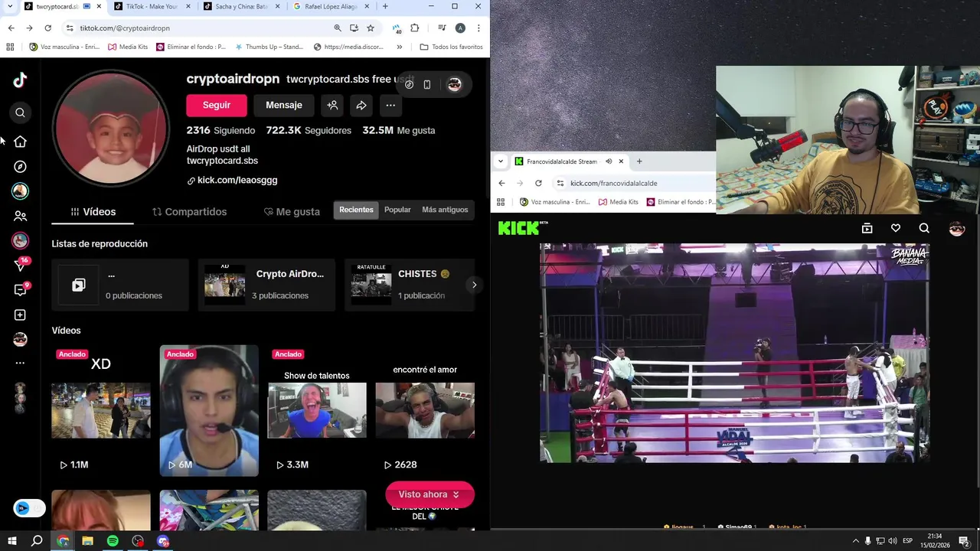The height and width of the screenshot is (551, 980).
Task: Switch to the Compartidos tab
Action: pos(189,212)
